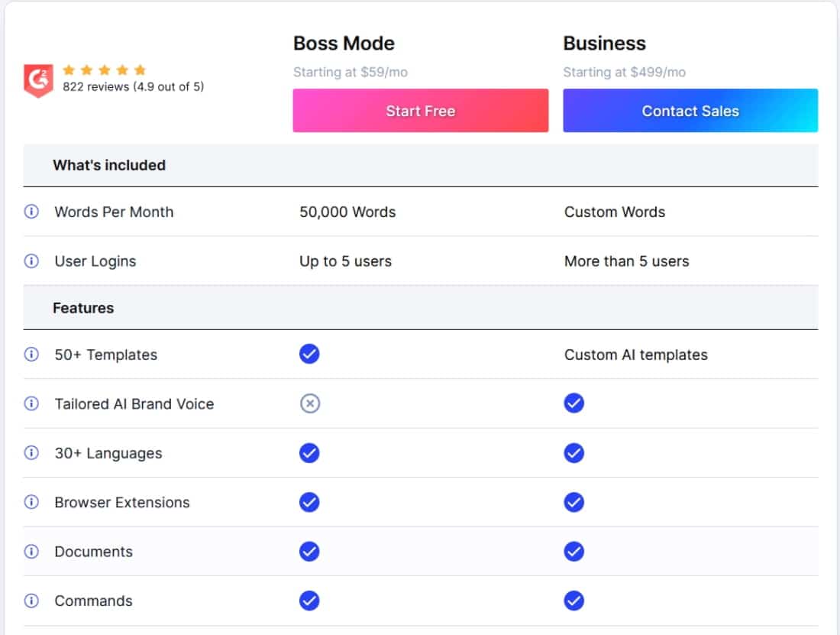The width and height of the screenshot is (840, 635).
Task: Click the '50+ Templates' row label
Action: click(x=106, y=355)
